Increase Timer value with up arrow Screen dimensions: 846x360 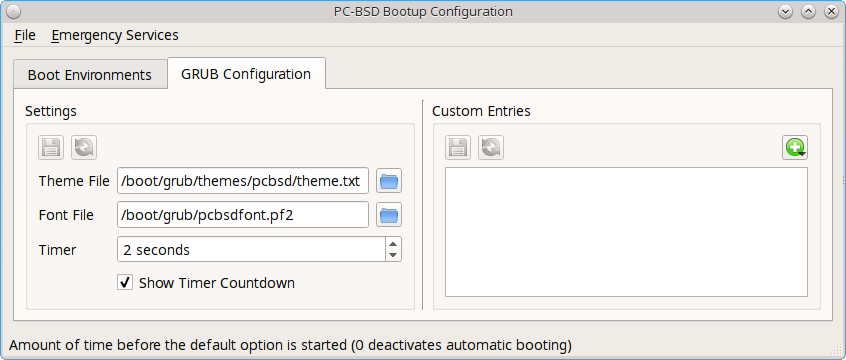pos(393,243)
